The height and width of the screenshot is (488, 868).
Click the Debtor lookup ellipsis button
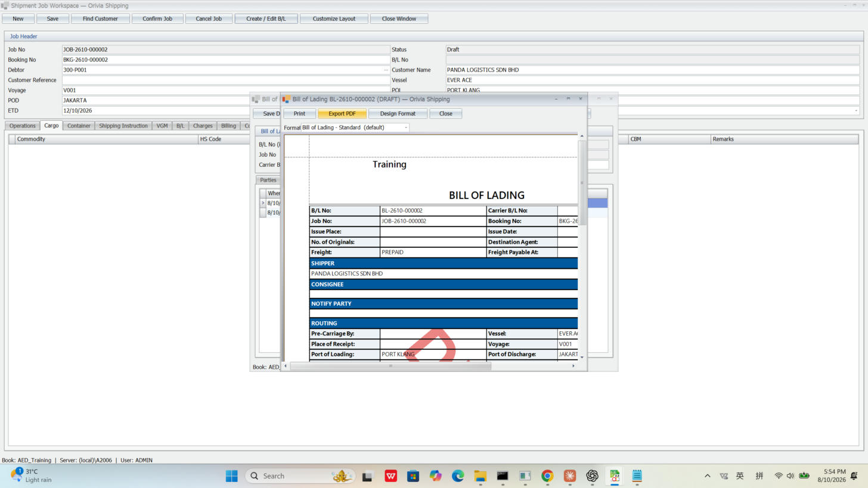[386, 70]
